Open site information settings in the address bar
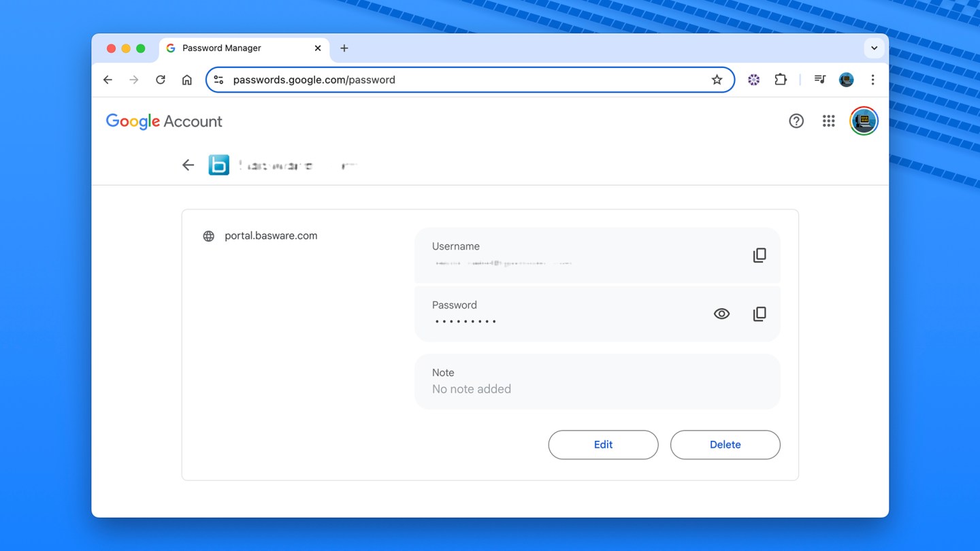 (218, 80)
